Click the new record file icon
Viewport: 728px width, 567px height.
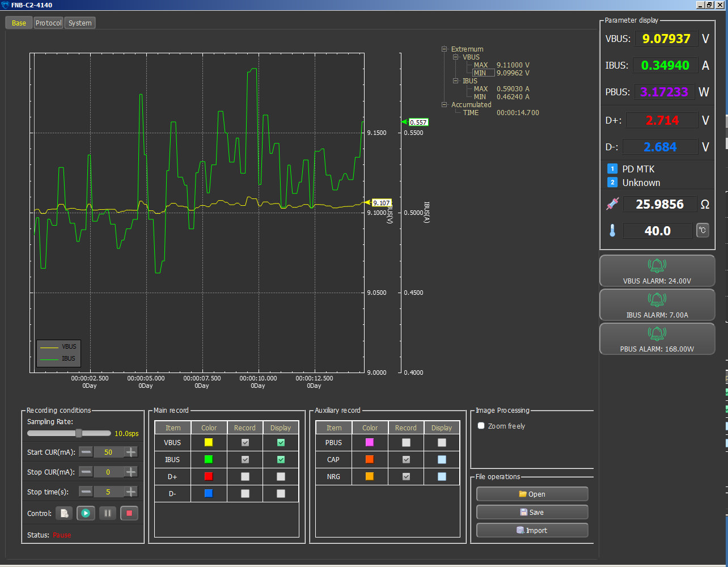pyautogui.click(x=64, y=513)
